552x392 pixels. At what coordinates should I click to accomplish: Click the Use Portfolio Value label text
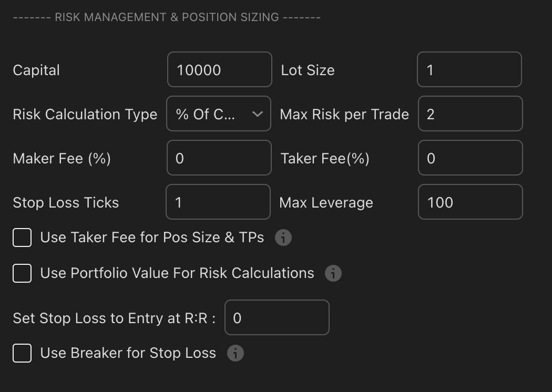pyautogui.click(x=177, y=273)
